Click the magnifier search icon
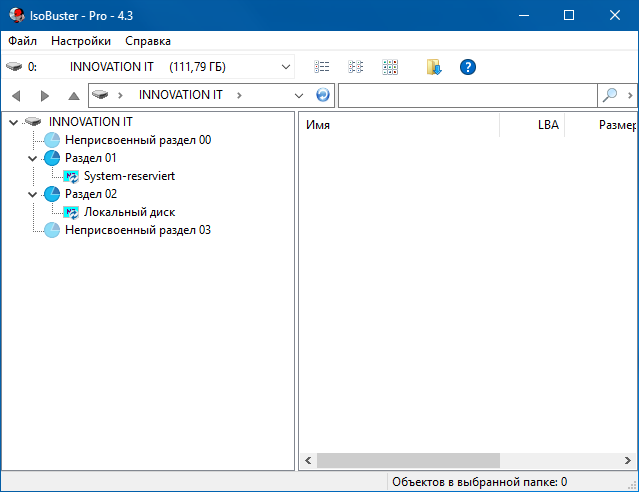 pyautogui.click(x=610, y=95)
